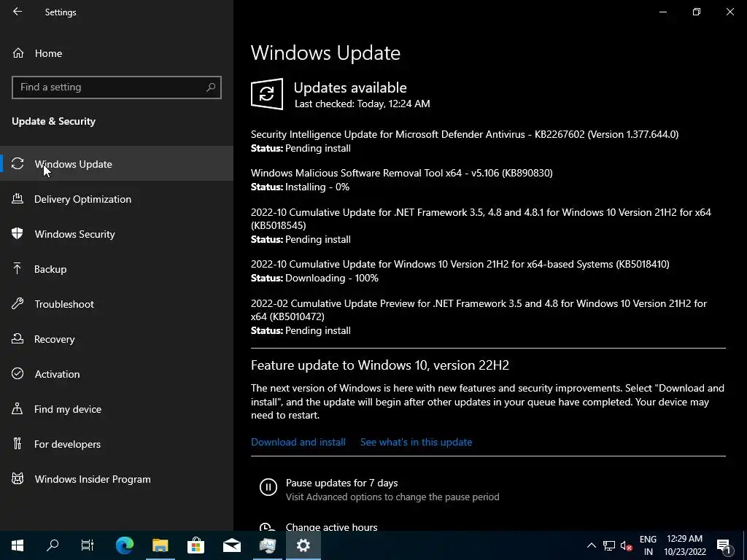Click the network icon in system tray
This screenshot has height=560, width=747.
click(609, 545)
